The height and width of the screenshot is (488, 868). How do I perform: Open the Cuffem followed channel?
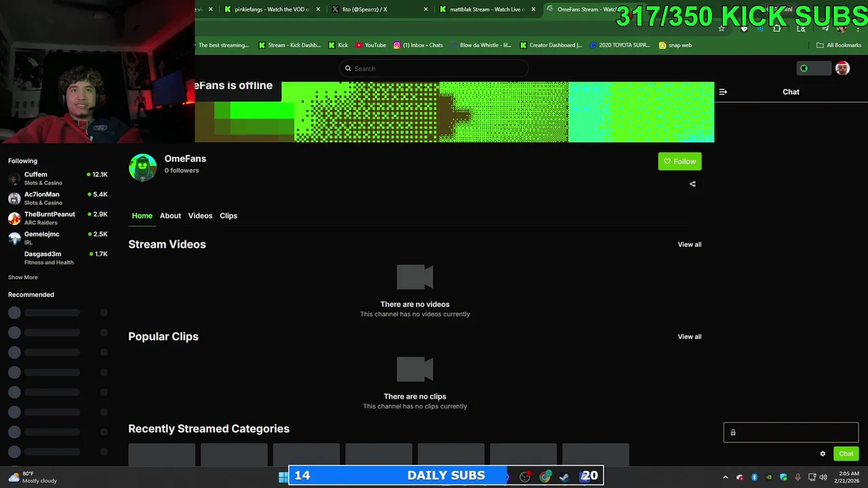[58, 178]
